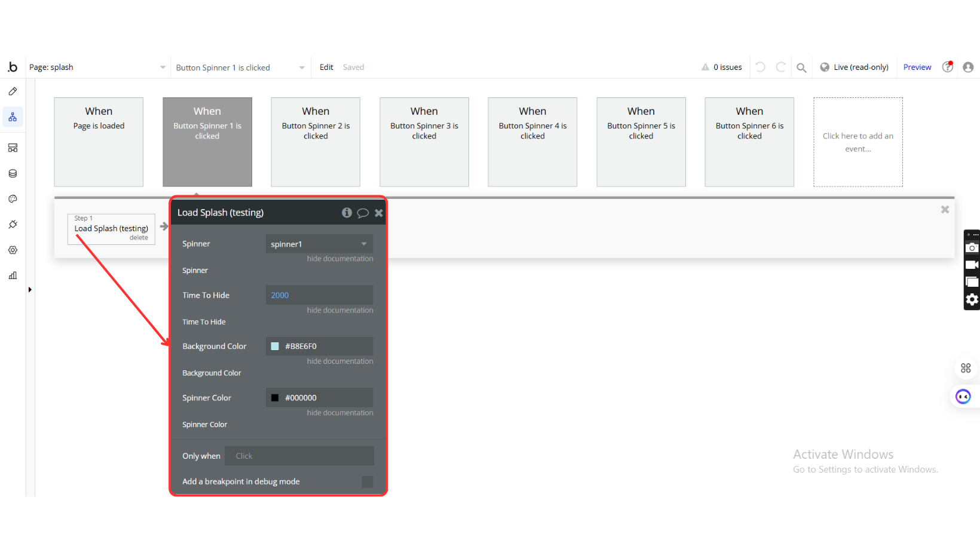980x552 pixels.
Task: Expand the left sidebar arrow
Action: 30,290
